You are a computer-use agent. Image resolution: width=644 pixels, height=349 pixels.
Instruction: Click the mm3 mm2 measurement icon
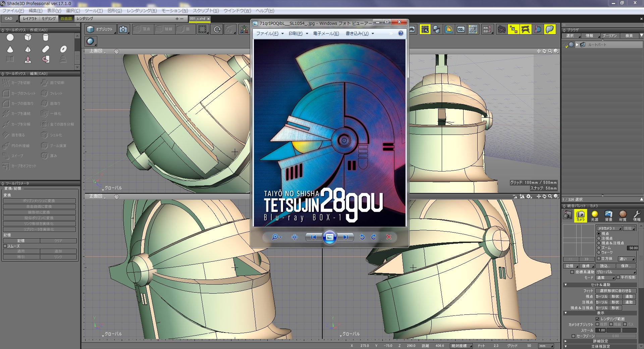(487, 30)
